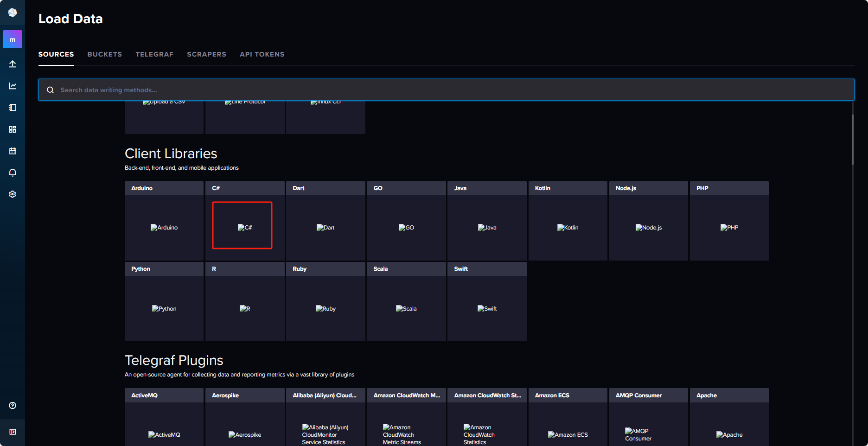
Task: Switch to the Telegraf tab
Action: [x=154, y=54]
